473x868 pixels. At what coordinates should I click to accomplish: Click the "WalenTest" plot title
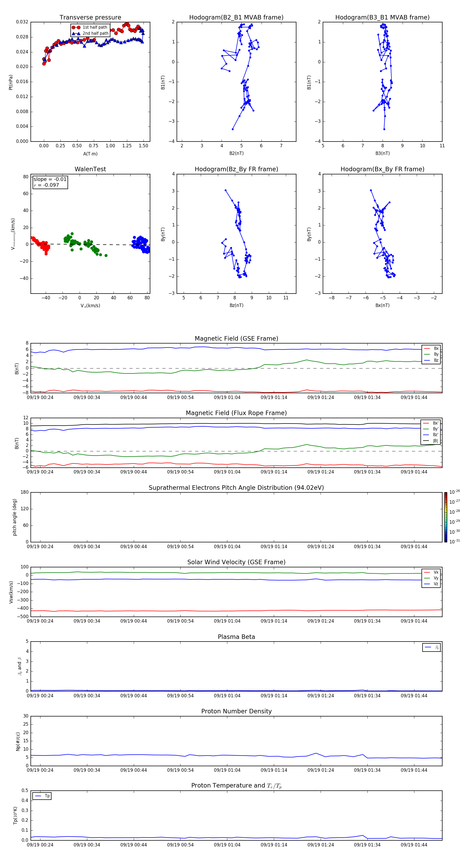pos(90,169)
